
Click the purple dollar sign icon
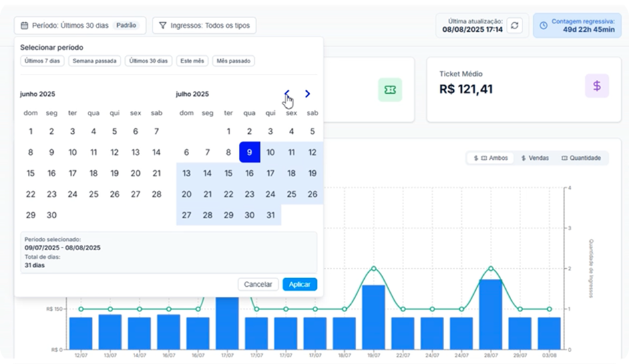(596, 86)
